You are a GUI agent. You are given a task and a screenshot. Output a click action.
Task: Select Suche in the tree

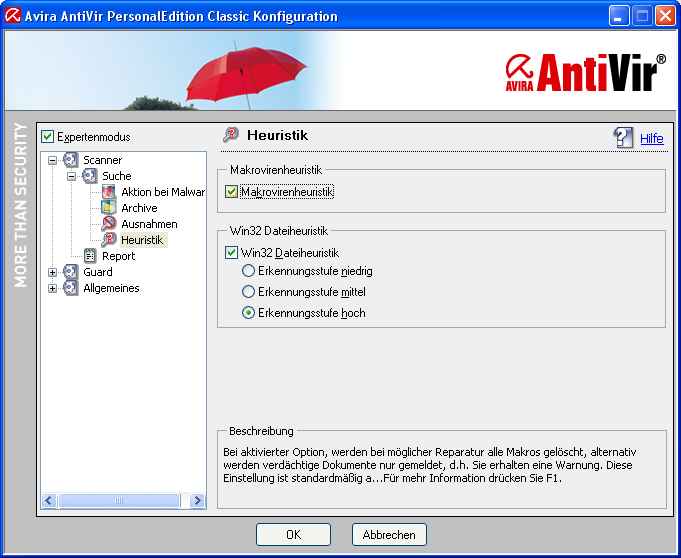tap(116, 176)
